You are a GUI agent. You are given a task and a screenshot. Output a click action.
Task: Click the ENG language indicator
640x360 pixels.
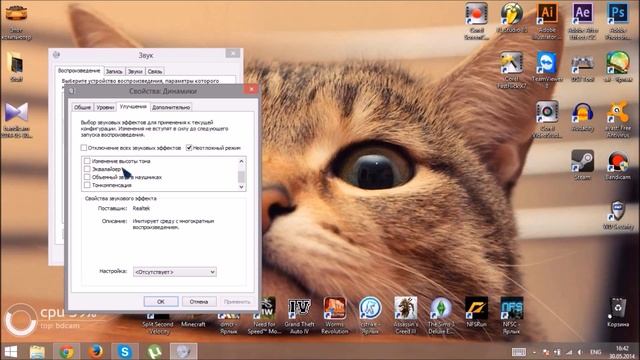[596, 352]
